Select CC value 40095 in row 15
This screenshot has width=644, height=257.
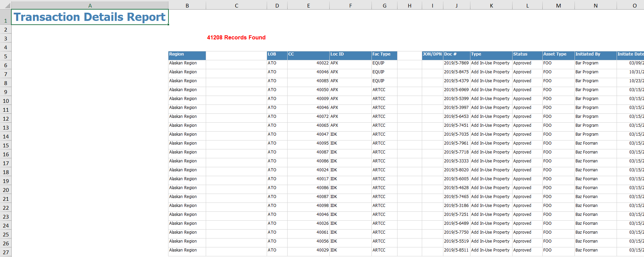pyautogui.click(x=308, y=145)
